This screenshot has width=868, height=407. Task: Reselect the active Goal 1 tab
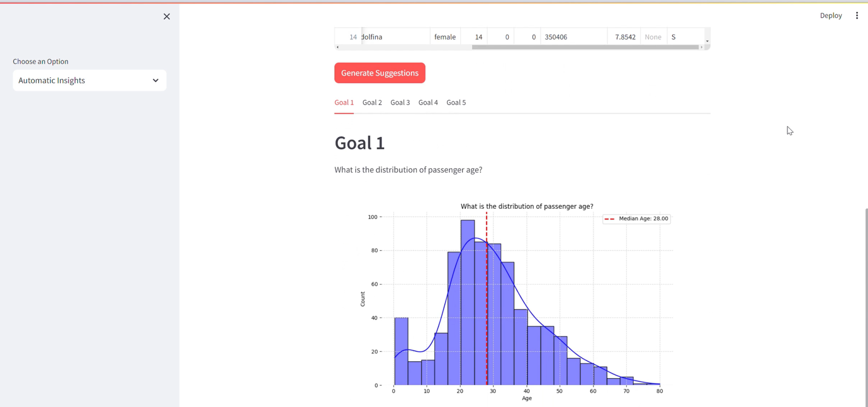point(344,102)
